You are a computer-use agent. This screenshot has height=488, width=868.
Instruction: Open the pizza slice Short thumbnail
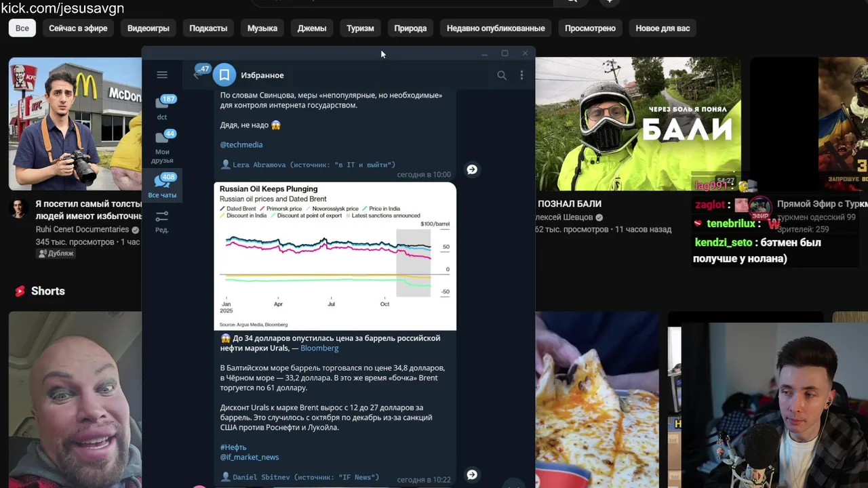point(597,400)
